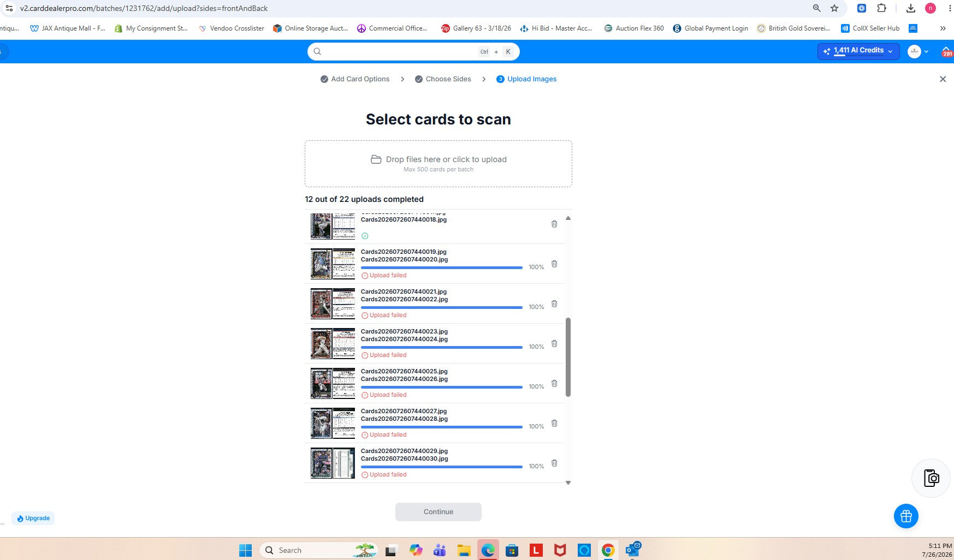Open the gift rewards floating button
This screenshot has height=560, width=954.
[906, 516]
